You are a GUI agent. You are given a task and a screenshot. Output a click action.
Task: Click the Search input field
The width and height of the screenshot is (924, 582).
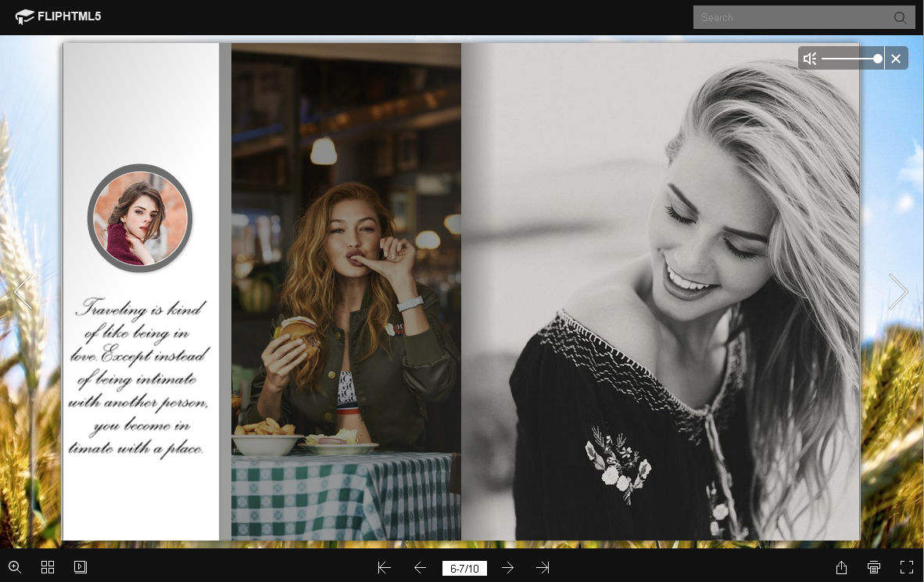(x=791, y=17)
